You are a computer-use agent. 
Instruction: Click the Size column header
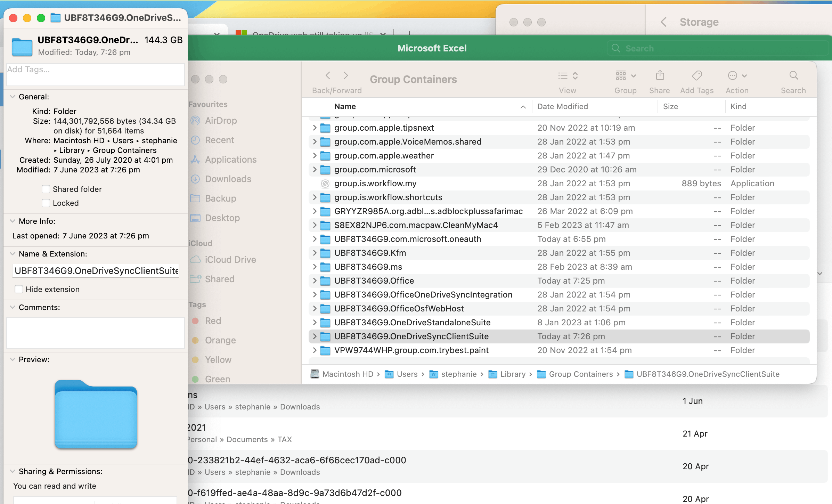pyautogui.click(x=670, y=106)
